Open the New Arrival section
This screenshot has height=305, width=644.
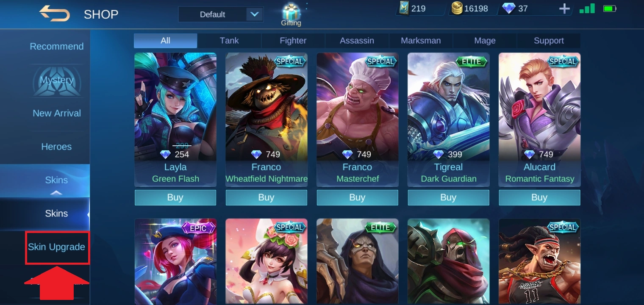pyautogui.click(x=57, y=113)
